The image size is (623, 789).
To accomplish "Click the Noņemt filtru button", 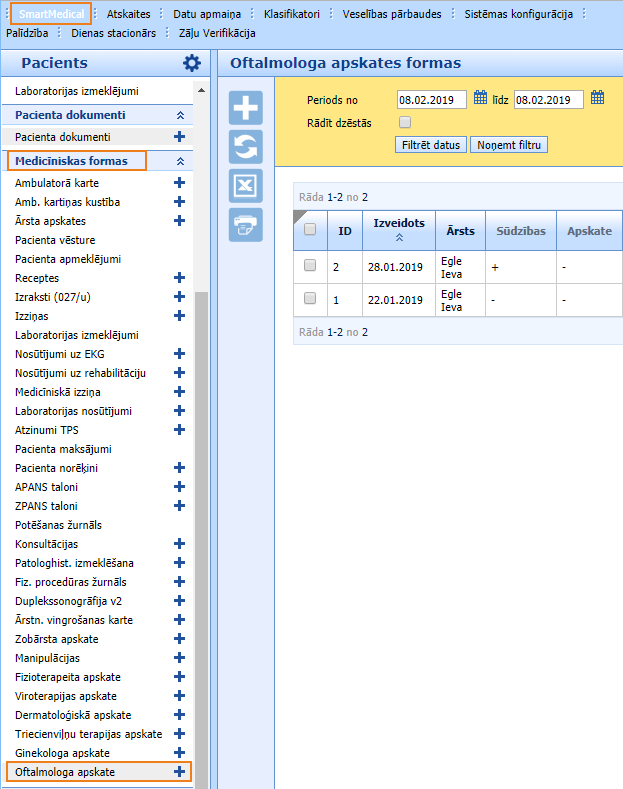I will pos(509,145).
